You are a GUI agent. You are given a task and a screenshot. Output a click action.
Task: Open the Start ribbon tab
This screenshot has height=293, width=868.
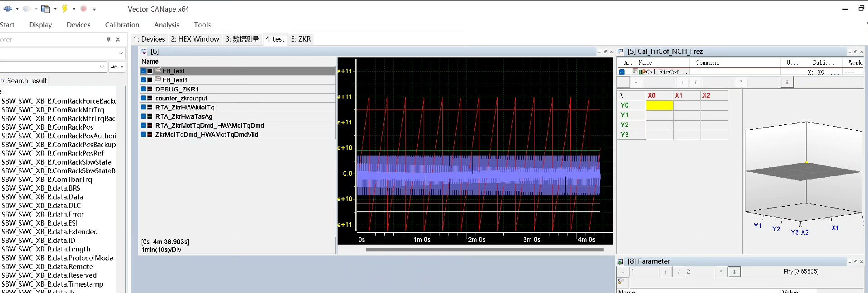[x=7, y=25]
